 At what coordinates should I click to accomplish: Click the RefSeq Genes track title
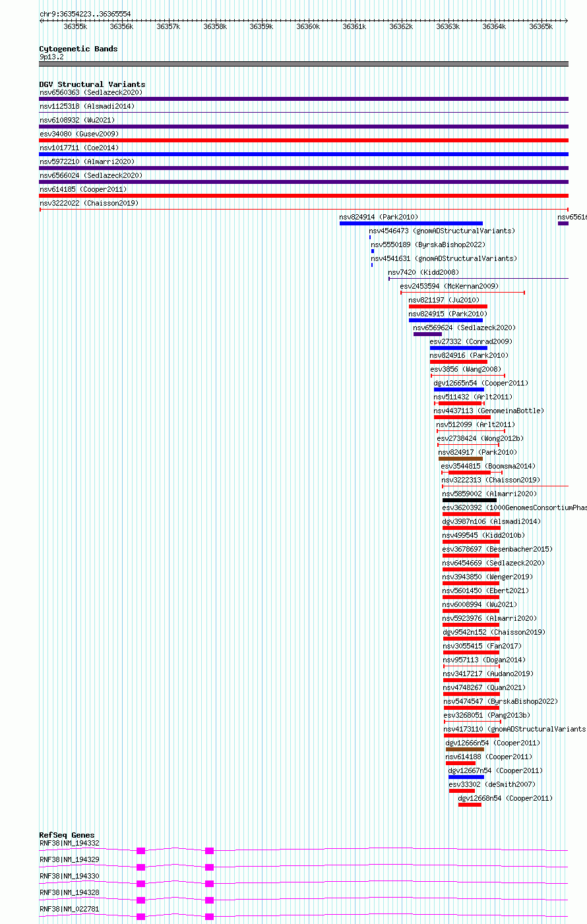coord(67,835)
